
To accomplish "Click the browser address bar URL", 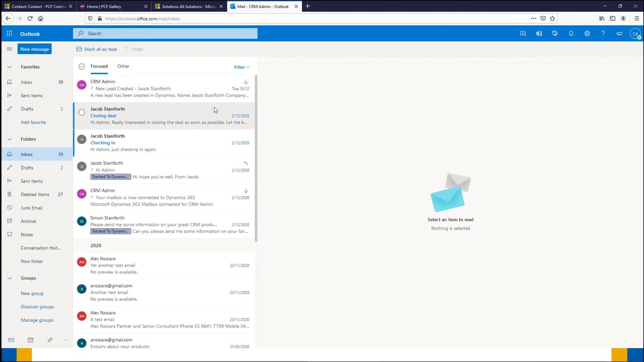I will click(143, 19).
